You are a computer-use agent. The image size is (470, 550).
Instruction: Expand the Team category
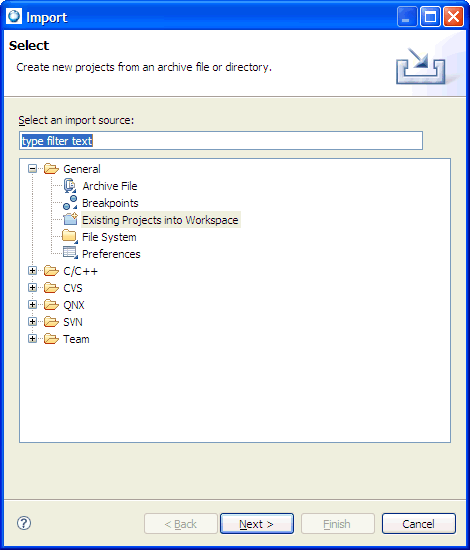(32, 338)
